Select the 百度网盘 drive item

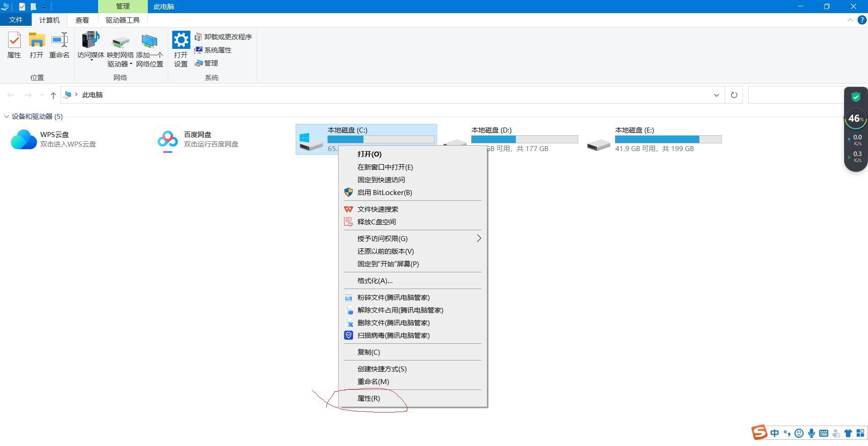(x=198, y=139)
